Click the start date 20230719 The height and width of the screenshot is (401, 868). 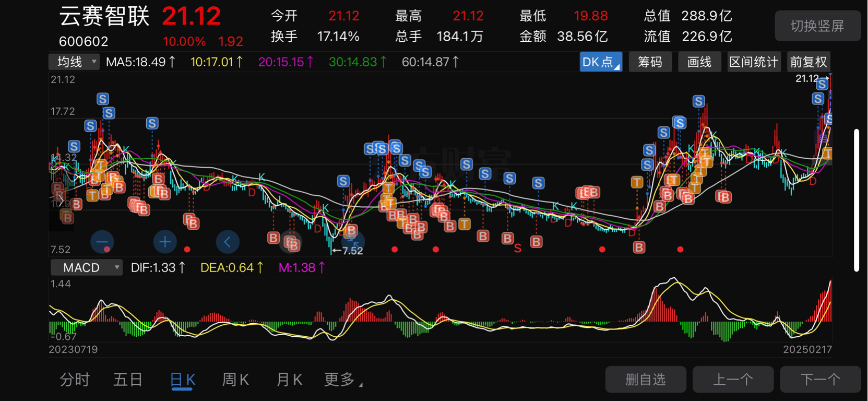(73, 349)
